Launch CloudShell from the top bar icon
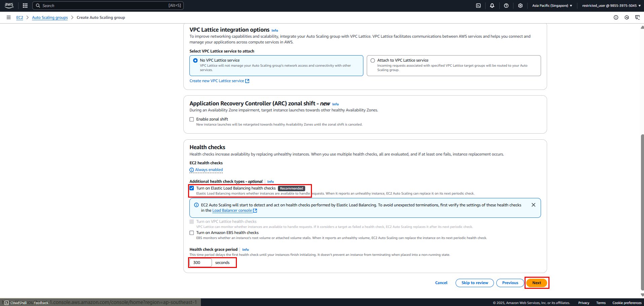The image size is (644, 306). (478, 6)
